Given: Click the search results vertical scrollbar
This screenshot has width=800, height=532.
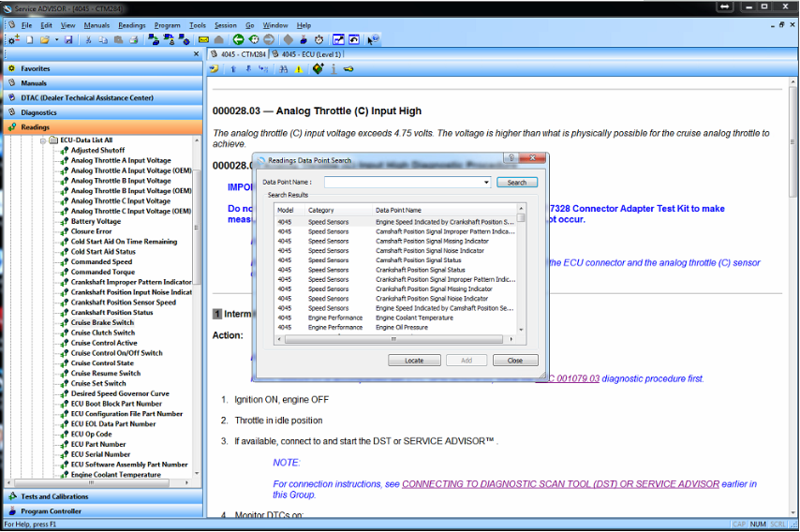Looking at the screenshot, I should (521, 270).
